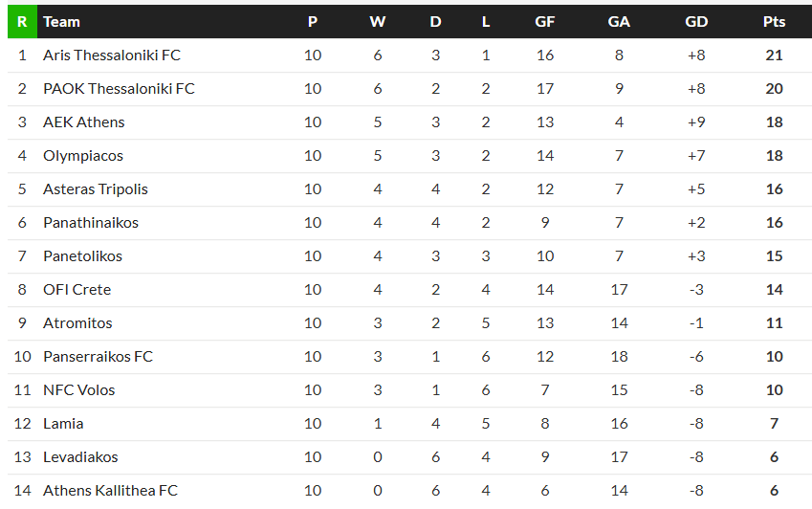
Task: Click the Lamia team row name
Action: pyautogui.click(x=63, y=424)
